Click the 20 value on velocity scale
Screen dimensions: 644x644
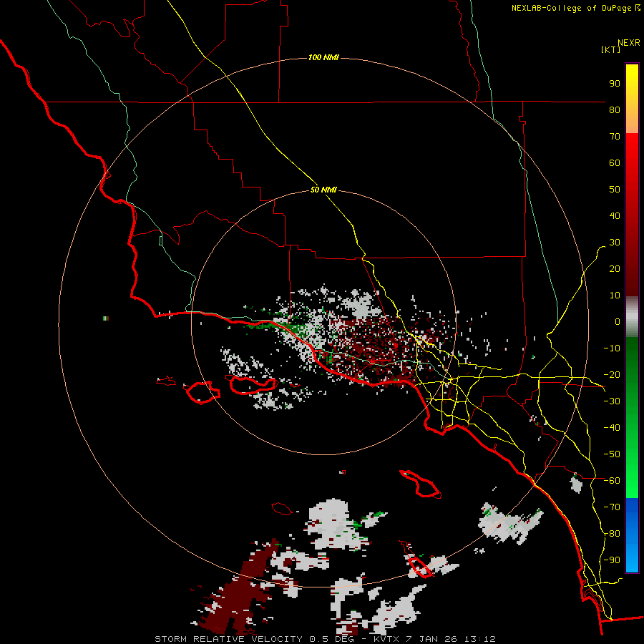tap(615, 268)
